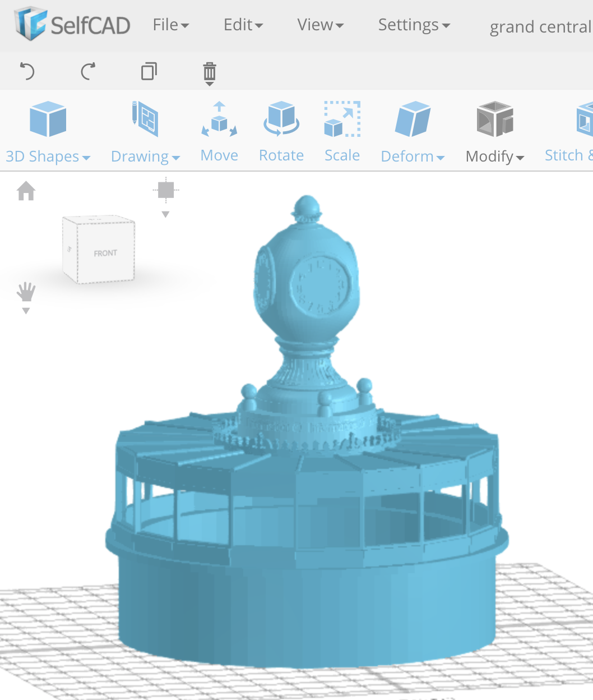Open the View menu
This screenshot has height=700, width=593.
(x=319, y=25)
